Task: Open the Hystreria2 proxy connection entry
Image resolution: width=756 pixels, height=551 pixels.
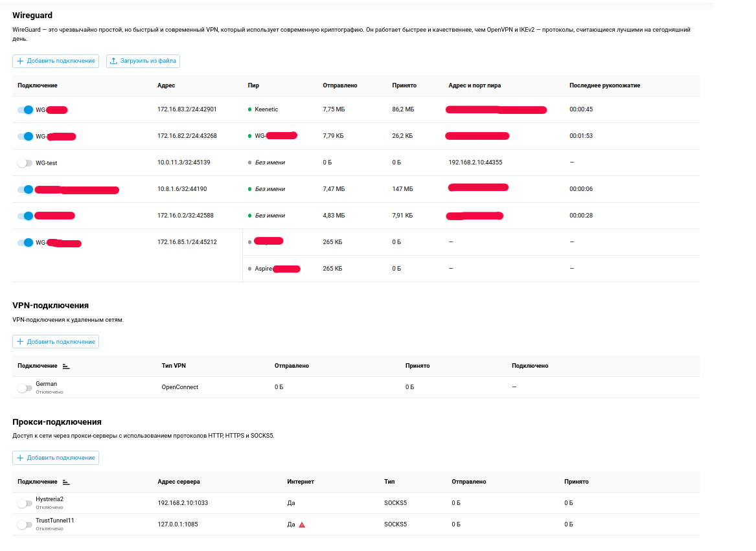Action: (x=49, y=499)
